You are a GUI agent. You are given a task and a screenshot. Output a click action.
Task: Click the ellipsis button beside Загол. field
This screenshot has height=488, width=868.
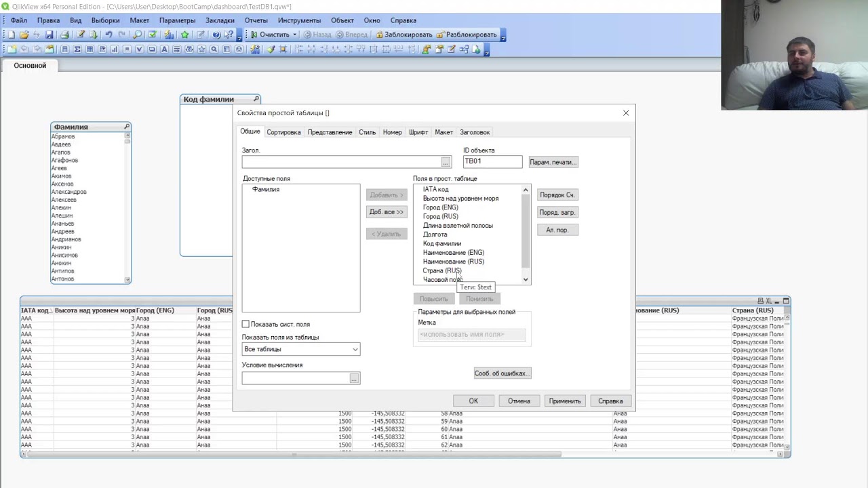coord(446,162)
